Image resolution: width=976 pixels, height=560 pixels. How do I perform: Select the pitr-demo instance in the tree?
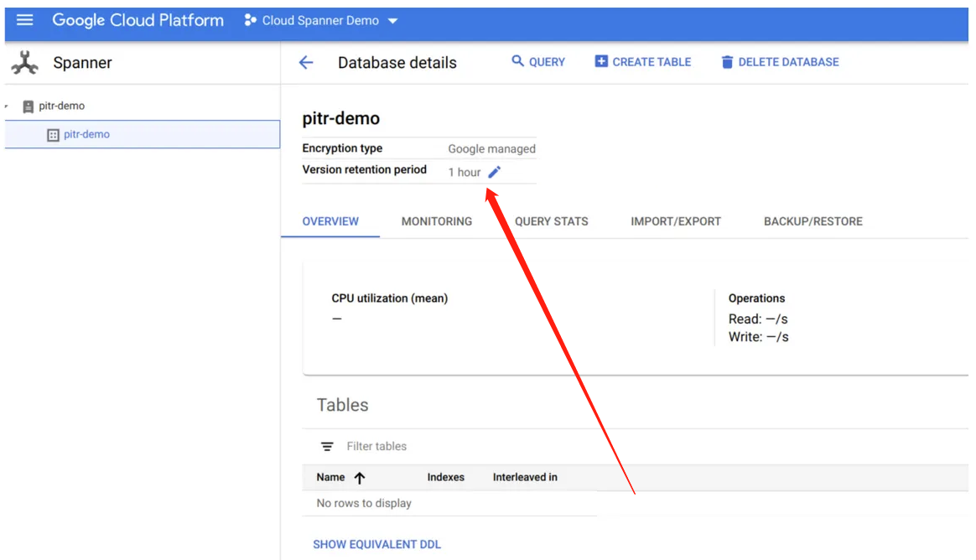[61, 106]
